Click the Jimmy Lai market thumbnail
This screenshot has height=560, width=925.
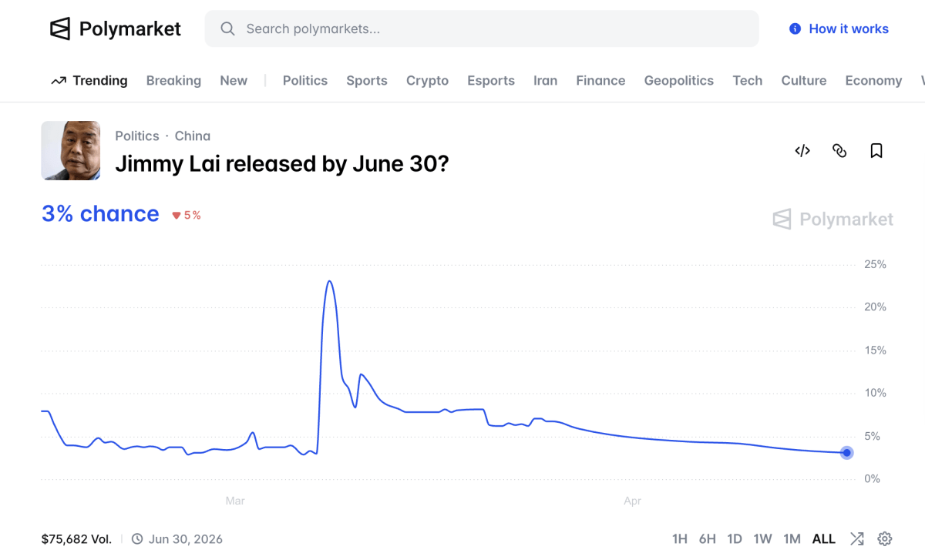pos(71,150)
